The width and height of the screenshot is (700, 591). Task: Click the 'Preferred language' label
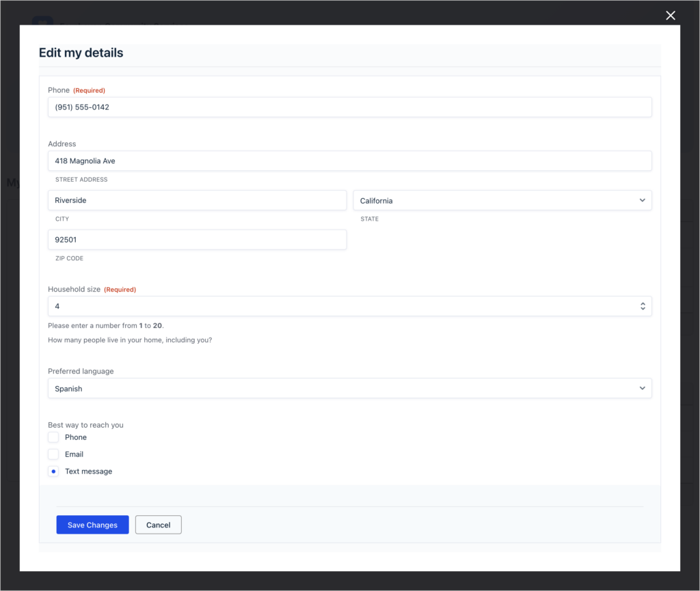(x=81, y=371)
